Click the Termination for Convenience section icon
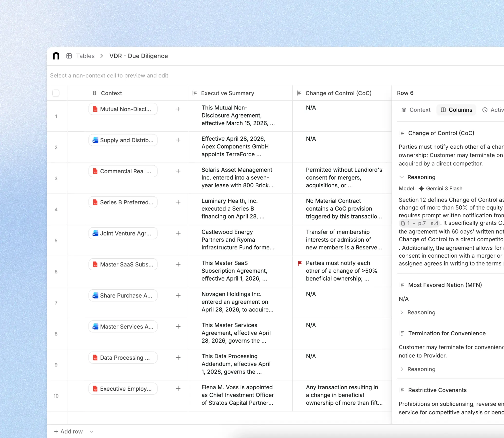This screenshot has height=438, width=504. point(402,333)
